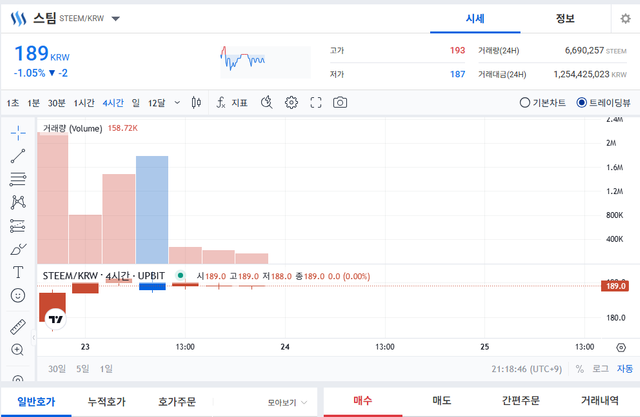Image resolution: width=640 pixels, height=417 pixels.
Task: Click the green market status dot
Action: click(x=180, y=275)
